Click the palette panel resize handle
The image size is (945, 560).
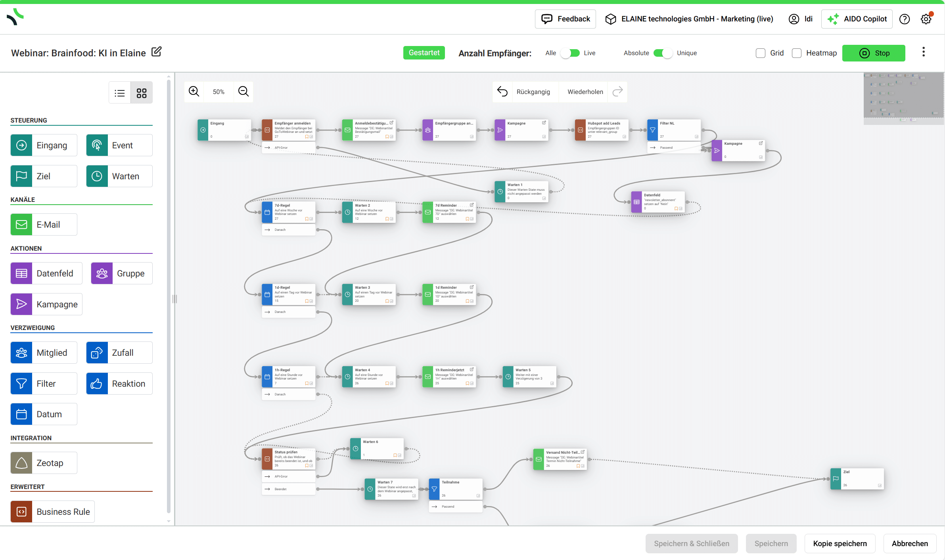click(x=174, y=299)
